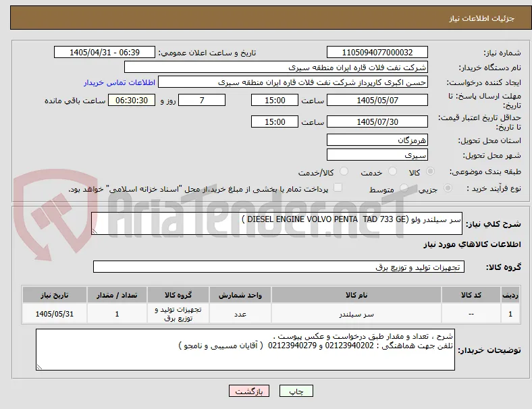
Task: Click the سر سیلندر item name cell
Action: [356, 314]
